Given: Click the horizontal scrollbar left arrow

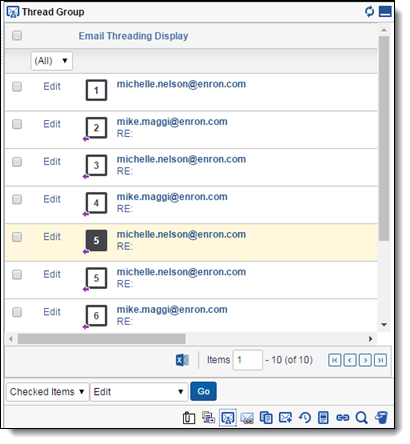Looking at the screenshot, I should (x=11, y=339).
